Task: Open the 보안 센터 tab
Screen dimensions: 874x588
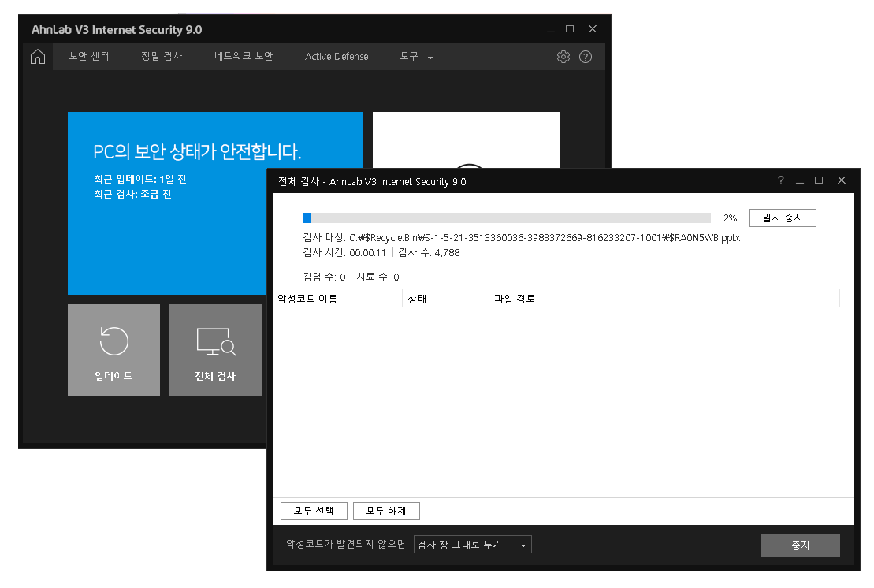Action: (x=89, y=56)
